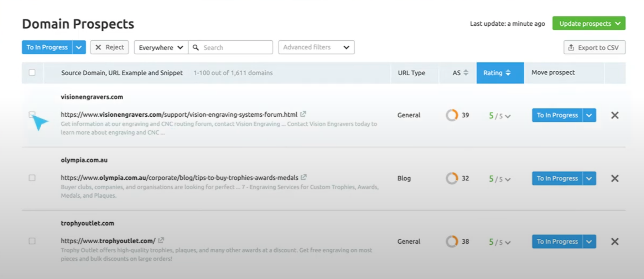Expand rating 5/5 dropdown for trophyoutlet.com
The width and height of the screenshot is (644, 279).
click(500, 242)
